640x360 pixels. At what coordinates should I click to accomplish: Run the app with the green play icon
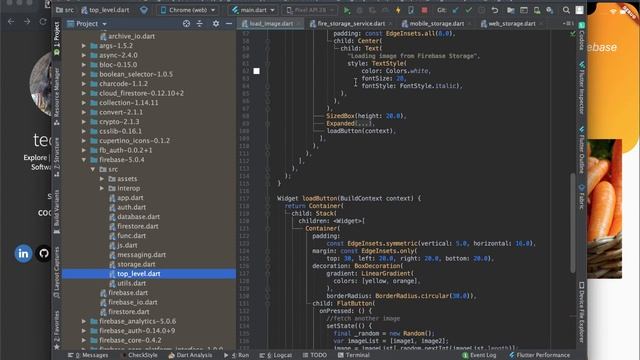pyautogui.click(x=347, y=10)
